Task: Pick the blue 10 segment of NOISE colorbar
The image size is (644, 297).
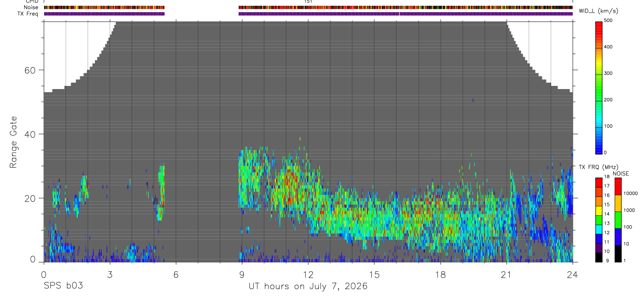Action: (x=618, y=237)
